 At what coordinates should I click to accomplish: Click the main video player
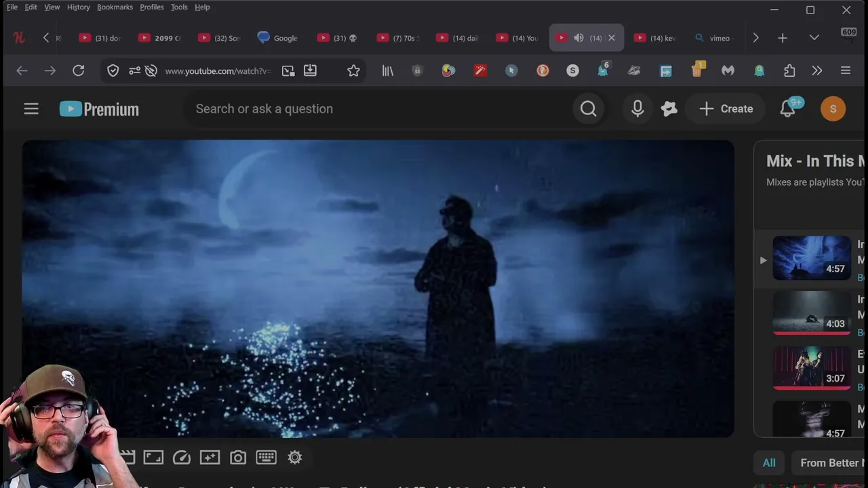point(378,289)
